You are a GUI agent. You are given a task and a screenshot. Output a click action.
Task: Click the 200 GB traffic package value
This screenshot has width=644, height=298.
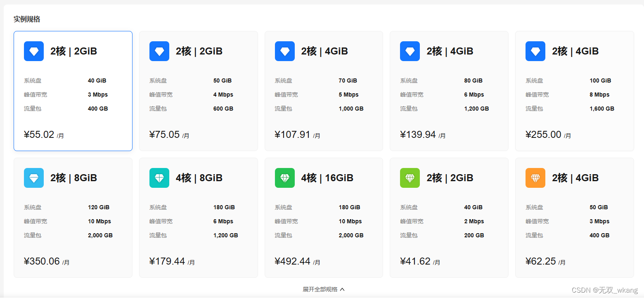(474, 235)
